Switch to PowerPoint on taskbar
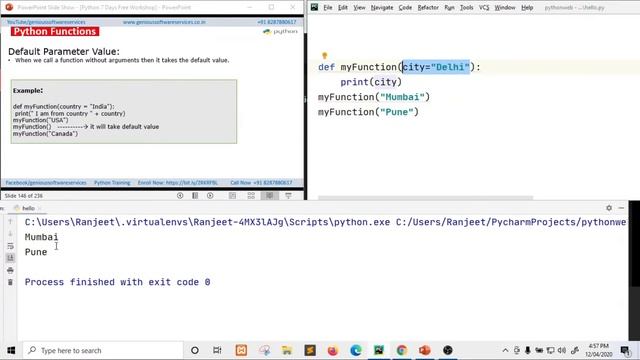Viewport: 640px width, 360px height. [x=424, y=350]
